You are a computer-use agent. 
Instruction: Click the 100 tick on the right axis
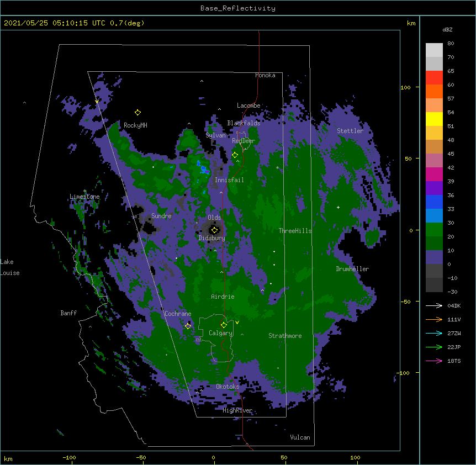tap(405, 87)
